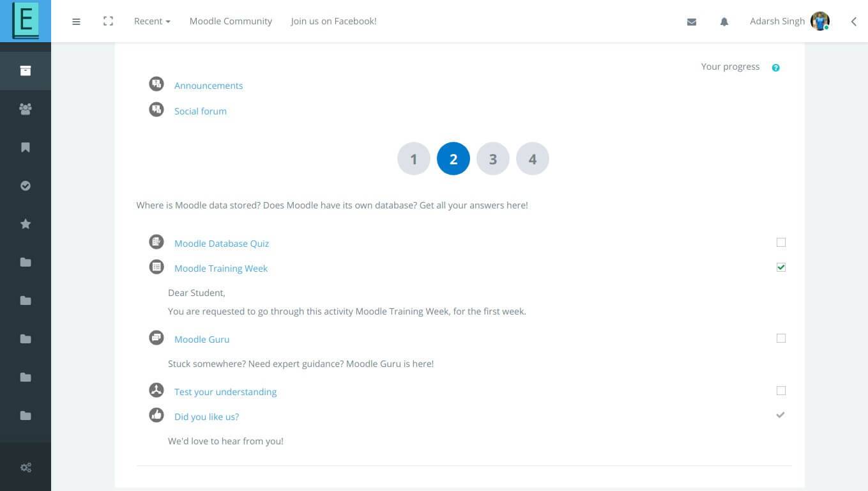868x491 pixels.
Task: Click Did you like us completion checkmark
Action: click(x=780, y=415)
